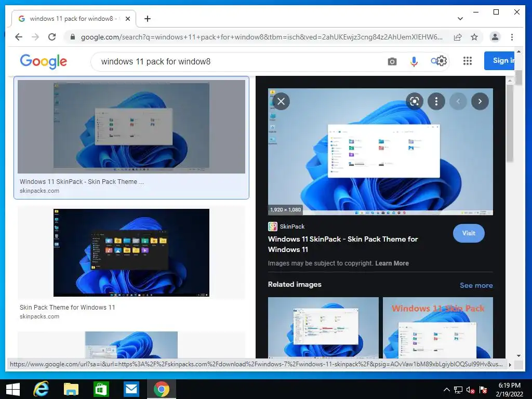This screenshot has height=399, width=532.
Task: Visit the SkinPack website
Action: pyautogui.click(x=469, y=233)
